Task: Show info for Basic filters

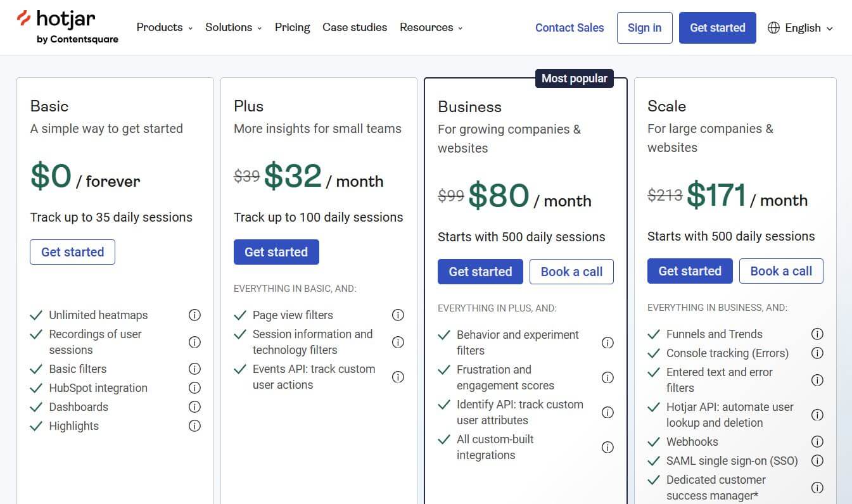Action: click(195, 369)
